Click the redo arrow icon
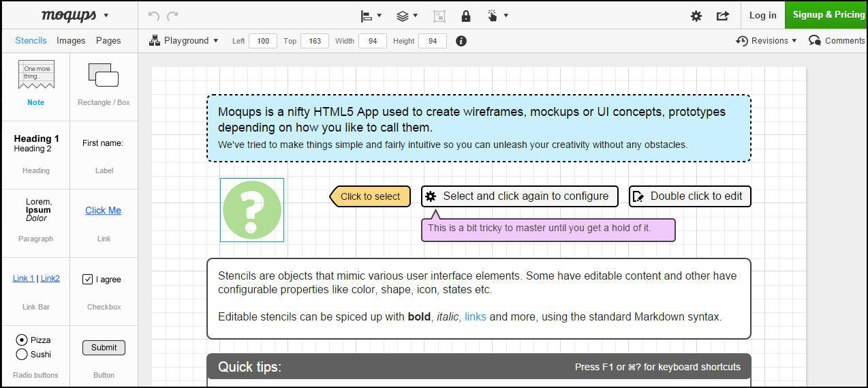 (172, 15)
